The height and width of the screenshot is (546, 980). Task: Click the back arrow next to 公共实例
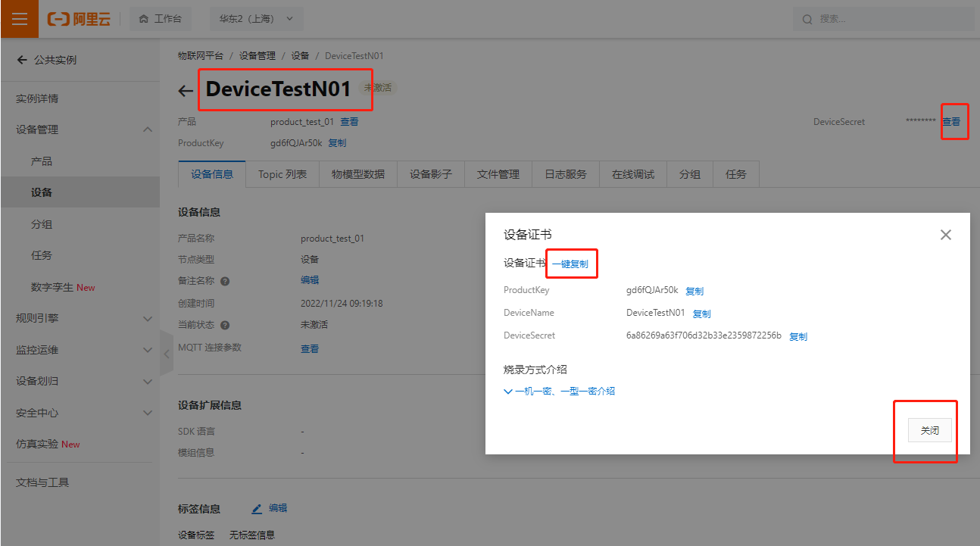22,60
